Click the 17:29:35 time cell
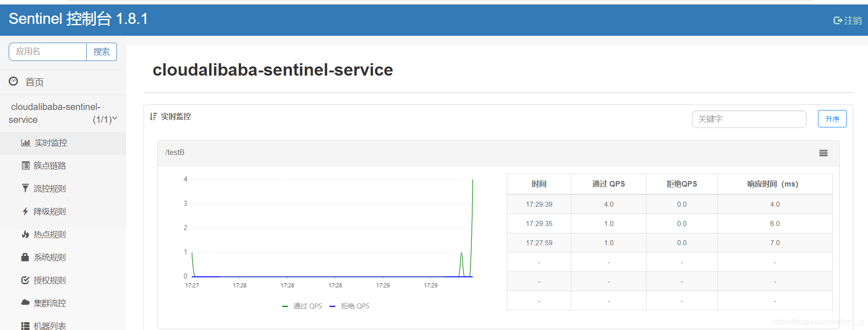868x330 pixels. click(x=539, y=224)
